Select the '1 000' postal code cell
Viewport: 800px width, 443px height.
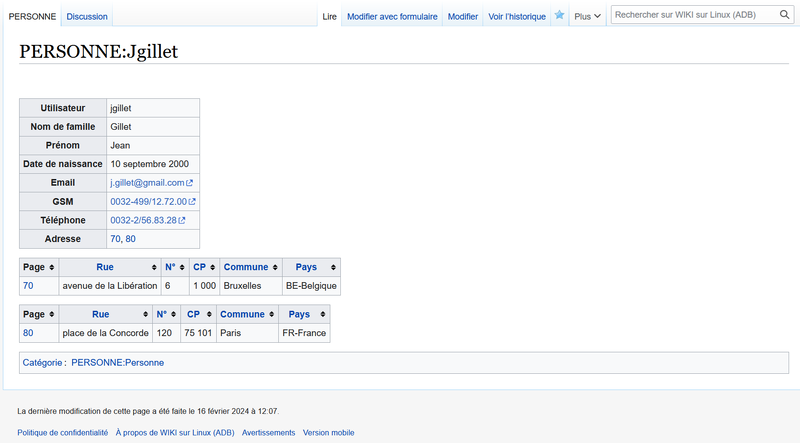[x=205, y=286]
